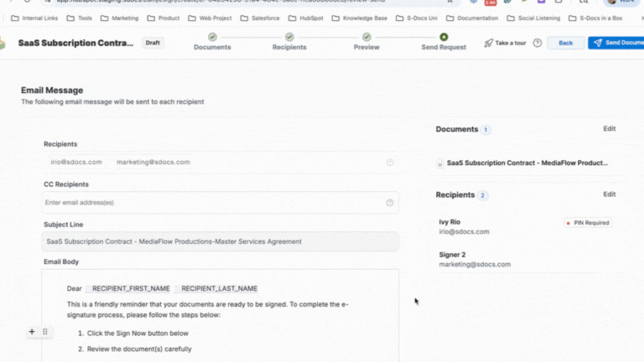Open the Documentation bookmark folder
This screenshot has height=362, width=644.
tap(472, 18)
